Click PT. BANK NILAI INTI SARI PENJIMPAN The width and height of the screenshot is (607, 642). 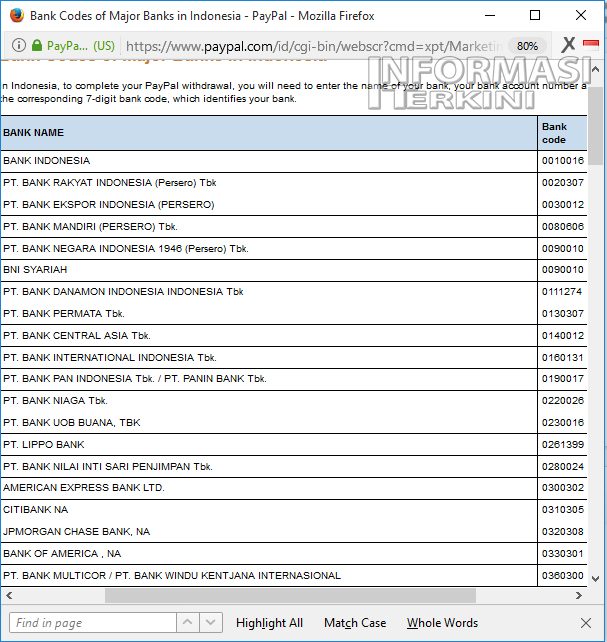pyautogui.click(x=108, y=467)
